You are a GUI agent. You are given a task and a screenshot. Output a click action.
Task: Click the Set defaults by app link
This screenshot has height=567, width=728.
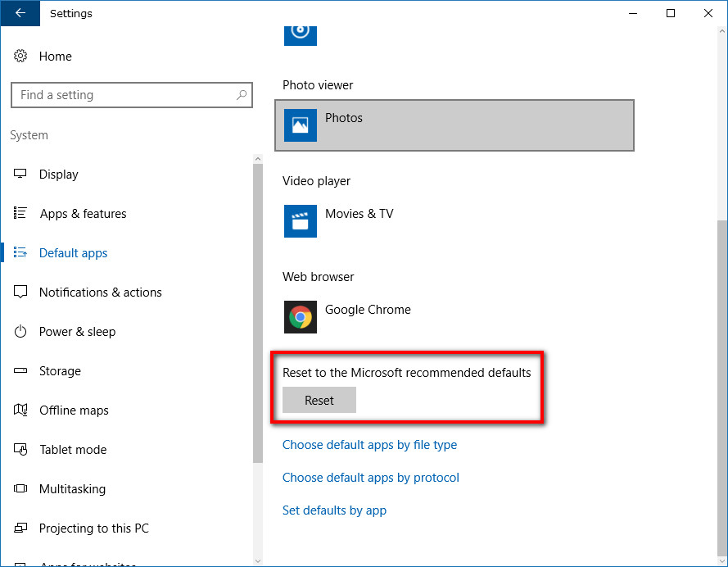click(334, 510)
